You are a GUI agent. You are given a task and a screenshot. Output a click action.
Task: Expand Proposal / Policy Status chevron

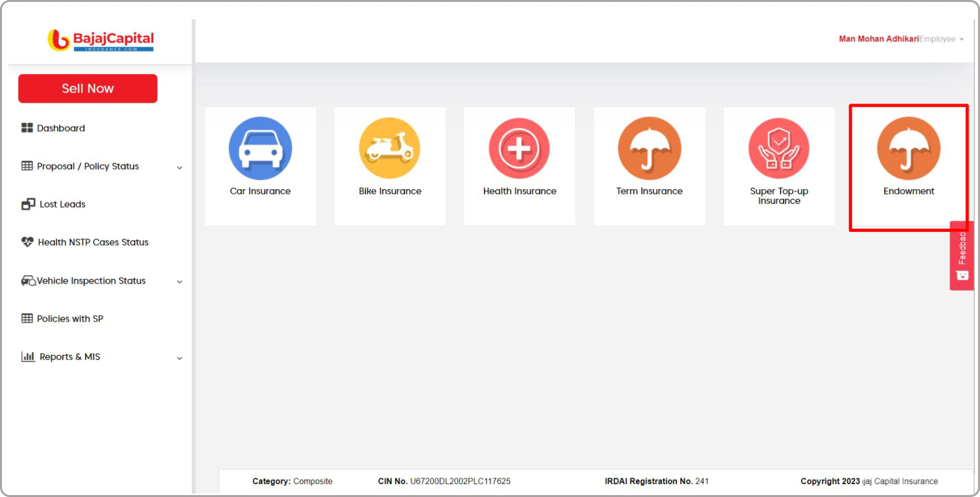coord(180,167)
